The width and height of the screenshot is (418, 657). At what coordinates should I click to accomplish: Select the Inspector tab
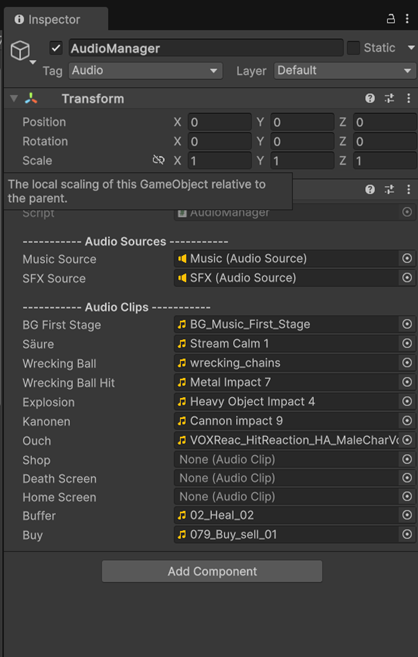click(56, 19)
